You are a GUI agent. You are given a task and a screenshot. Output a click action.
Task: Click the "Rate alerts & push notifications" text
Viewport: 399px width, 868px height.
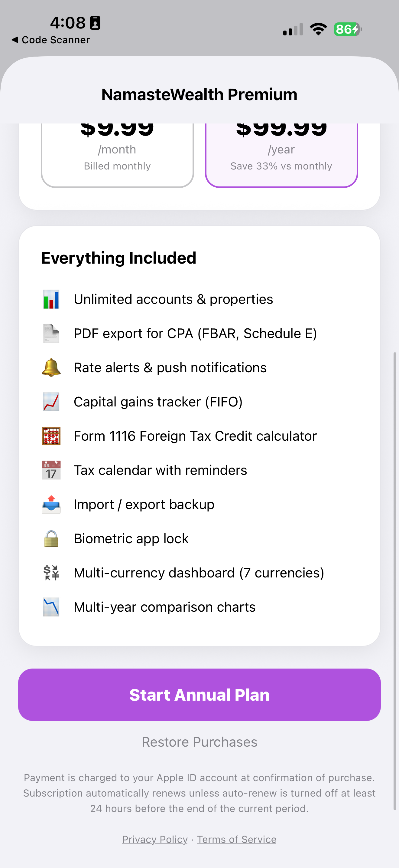pyautogui.click(x=170, y=368)
